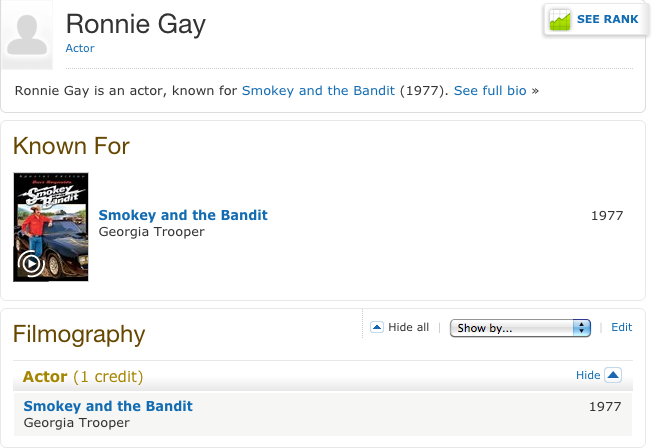652x448 pixels.
Task: Open the Edit filmography link
Action: [621, 327]
